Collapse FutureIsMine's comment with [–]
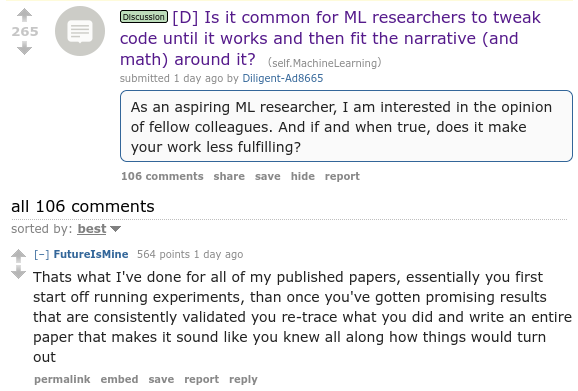 pyautogui.click(x=42, y=254)
